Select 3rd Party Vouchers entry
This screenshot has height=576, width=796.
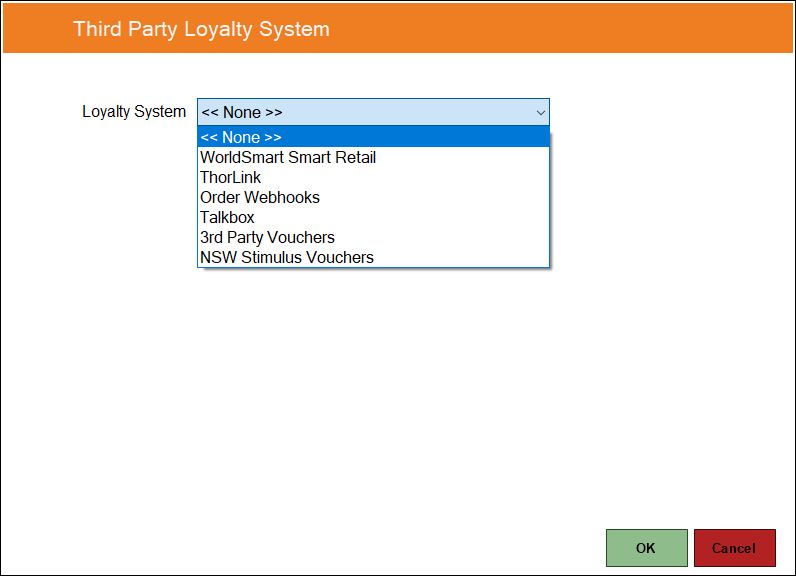[x=373, y=238]
